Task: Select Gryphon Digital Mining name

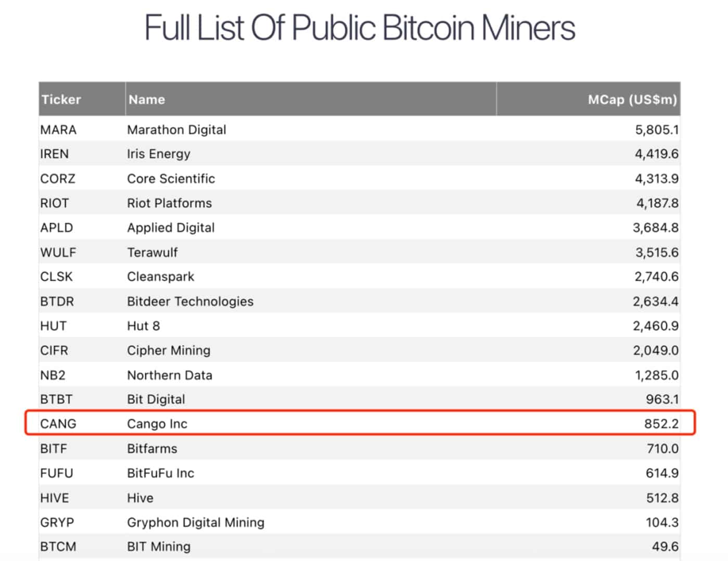Action: coord(195,522)
